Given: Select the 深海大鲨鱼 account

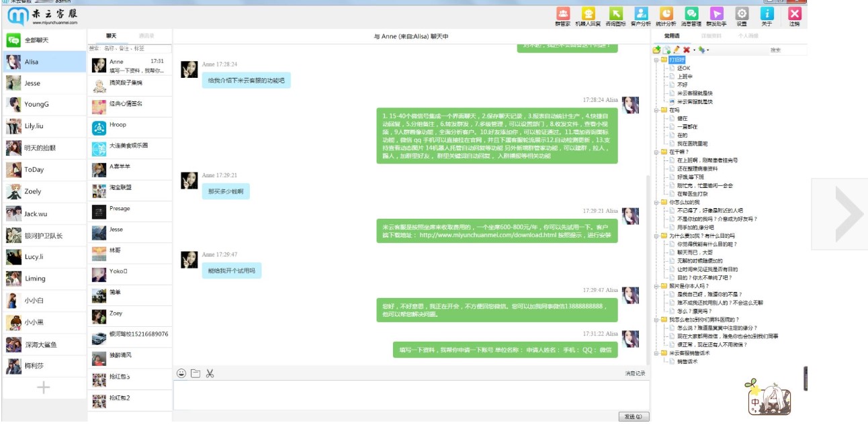Looking at the screenshot, I should 44,345.
